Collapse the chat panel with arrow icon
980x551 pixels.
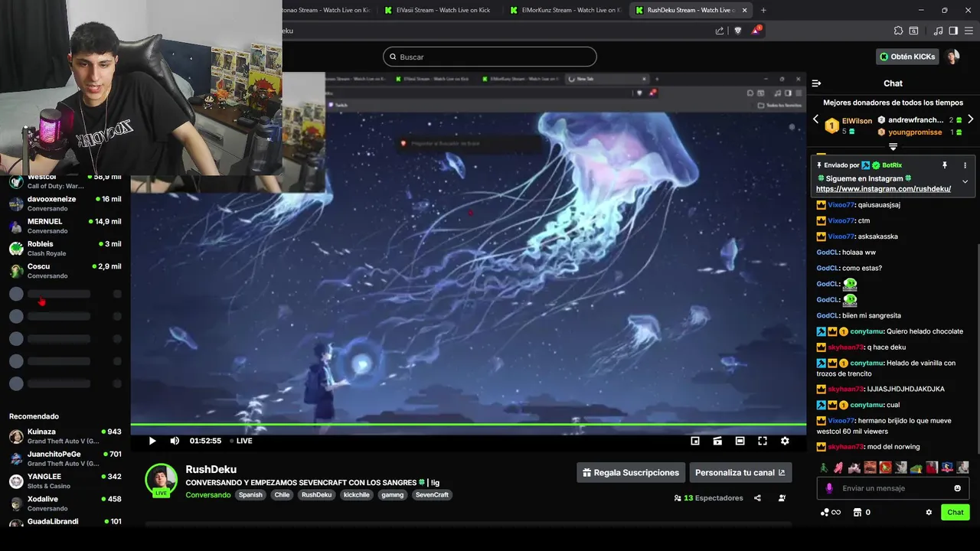point(816,83)
